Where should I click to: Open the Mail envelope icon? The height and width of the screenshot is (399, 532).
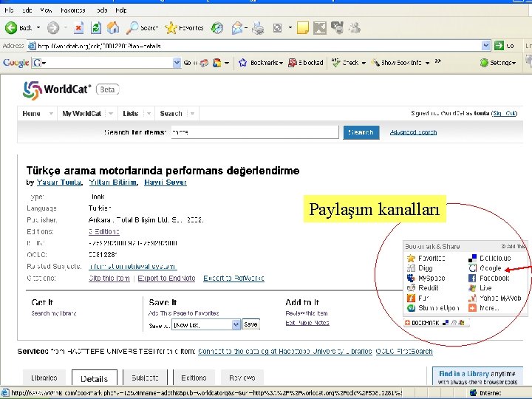[x=237, y=28]
